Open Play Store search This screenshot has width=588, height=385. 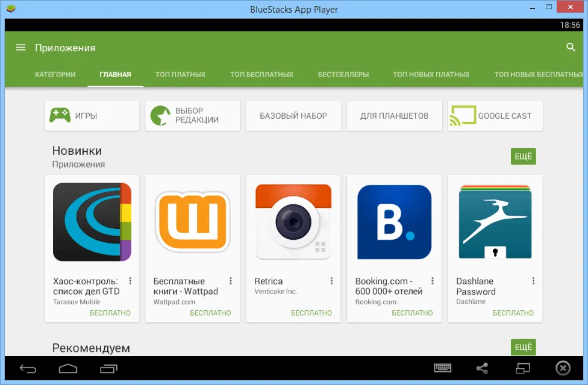570,46
